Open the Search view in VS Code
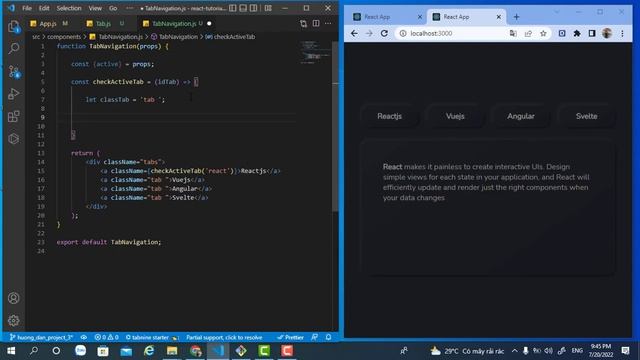640x360 pixels. click(x=13, y=49)
